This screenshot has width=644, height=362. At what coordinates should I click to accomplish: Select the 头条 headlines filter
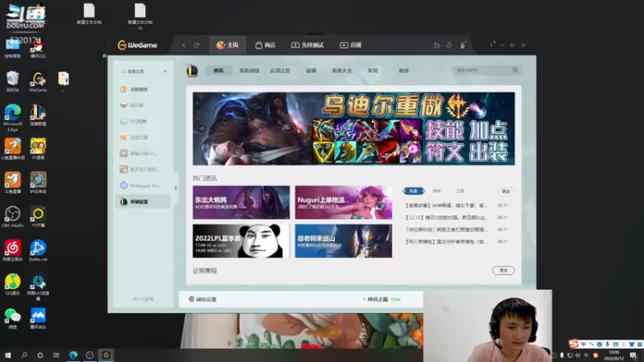click(414, 191)
